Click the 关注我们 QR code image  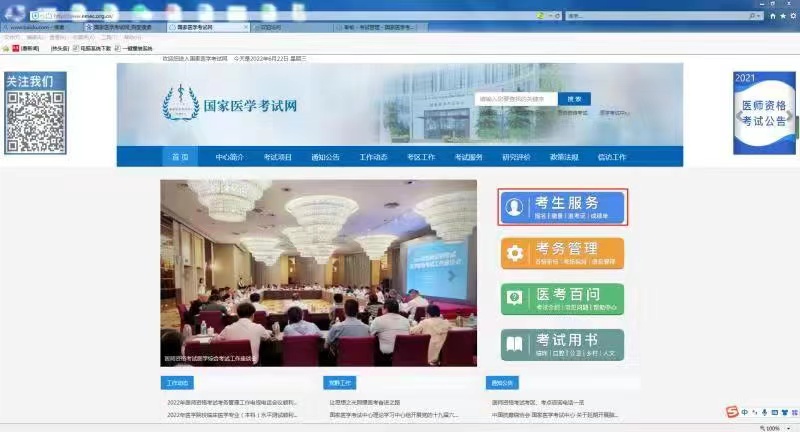pyautogui.click(x=35, y=122)
